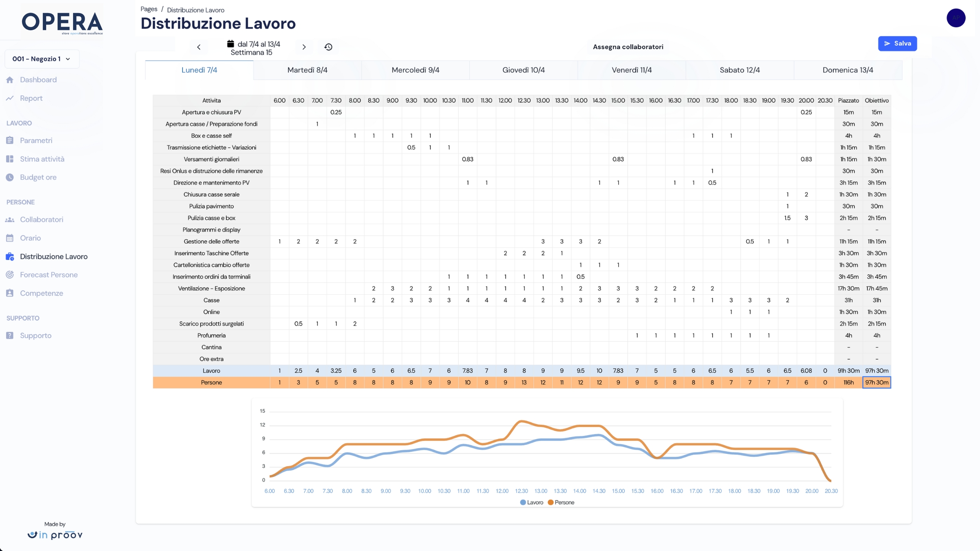Select the Domenica 13/4 tab

[848, 70]
